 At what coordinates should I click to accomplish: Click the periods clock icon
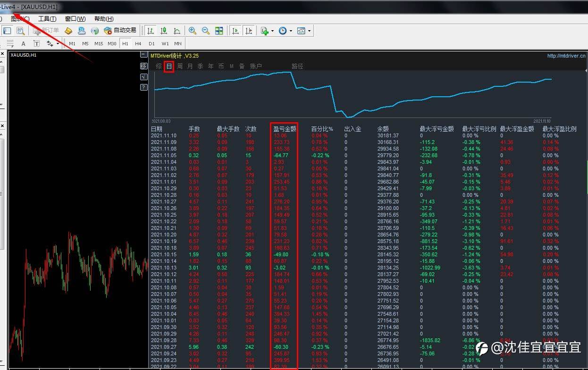coord(283,31)
